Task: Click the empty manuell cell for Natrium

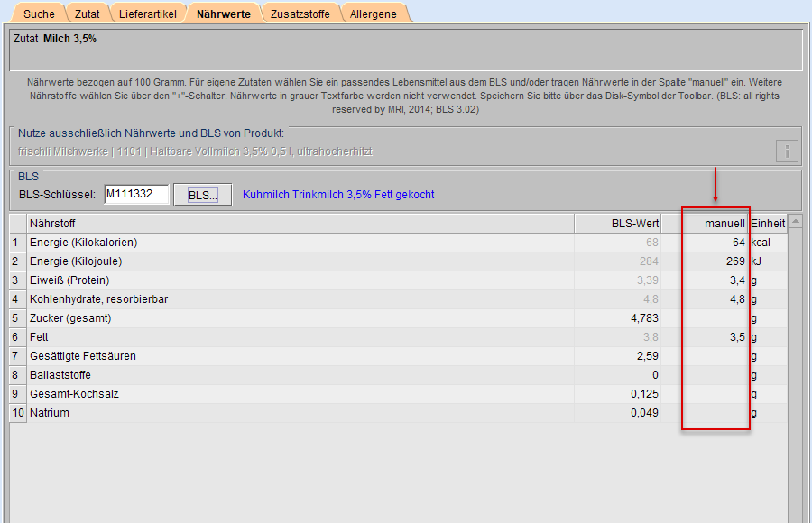Action: (x=705, y=413)
